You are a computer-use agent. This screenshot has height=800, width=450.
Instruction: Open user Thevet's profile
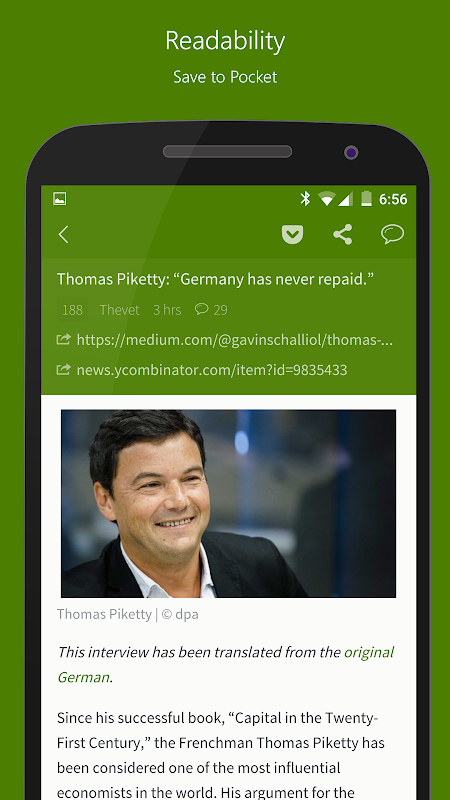119,310
